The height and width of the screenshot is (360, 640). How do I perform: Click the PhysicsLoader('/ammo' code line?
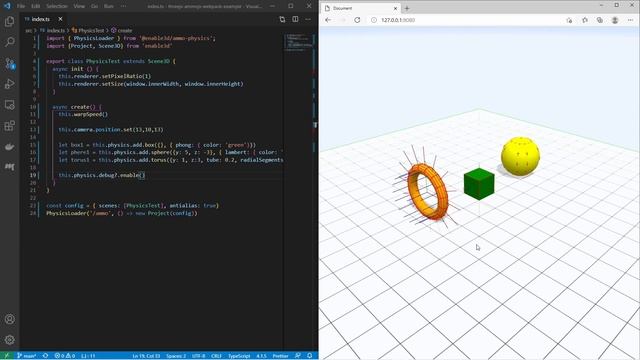(x=122, y=213)
